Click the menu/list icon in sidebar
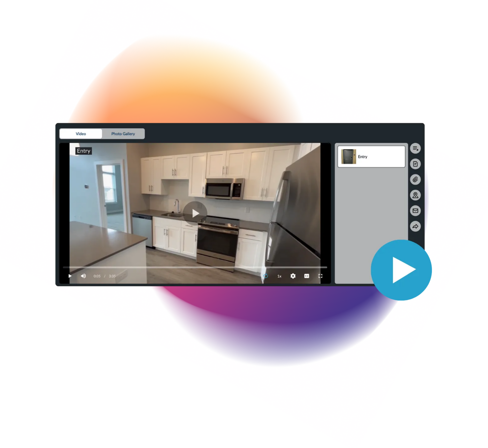Viewport: 488px width, 448px height. click(x=416, y=148)
